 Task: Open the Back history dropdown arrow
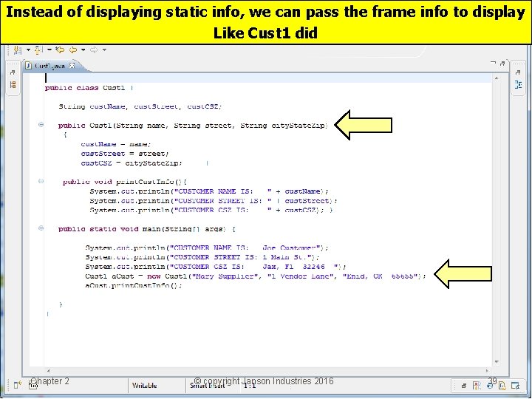tap(83, 50)
